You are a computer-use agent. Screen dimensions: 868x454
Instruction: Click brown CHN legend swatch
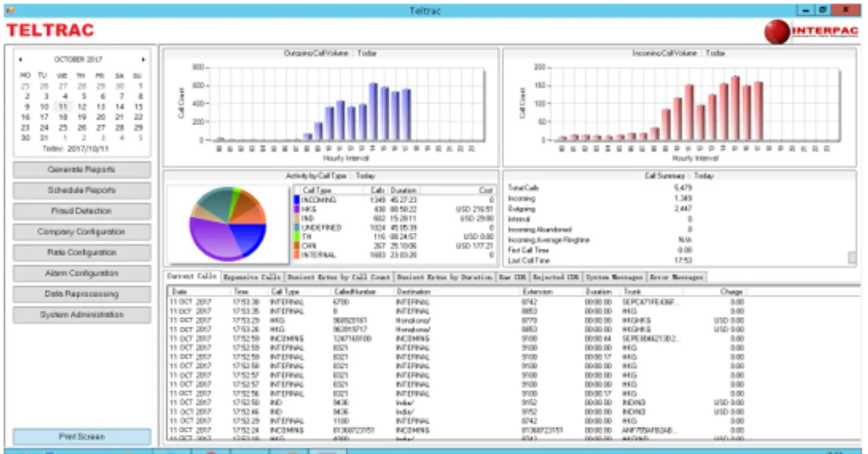coord(297,246)
